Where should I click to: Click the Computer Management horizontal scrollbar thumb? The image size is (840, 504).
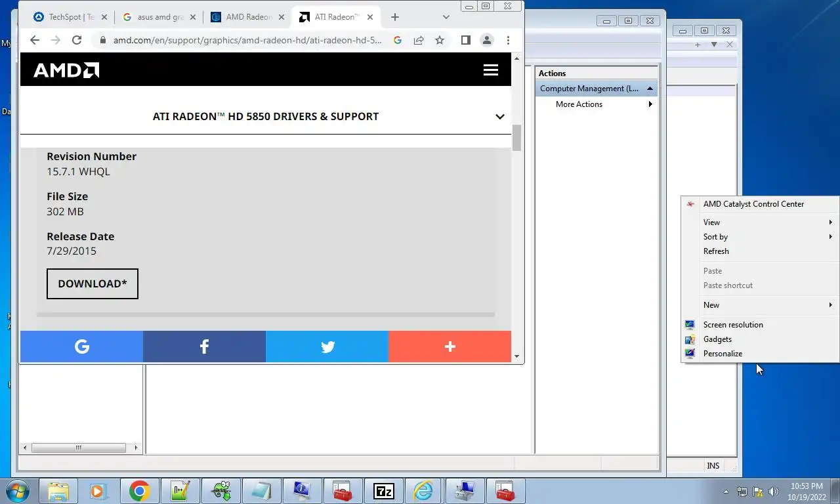(x=78, y=448)
